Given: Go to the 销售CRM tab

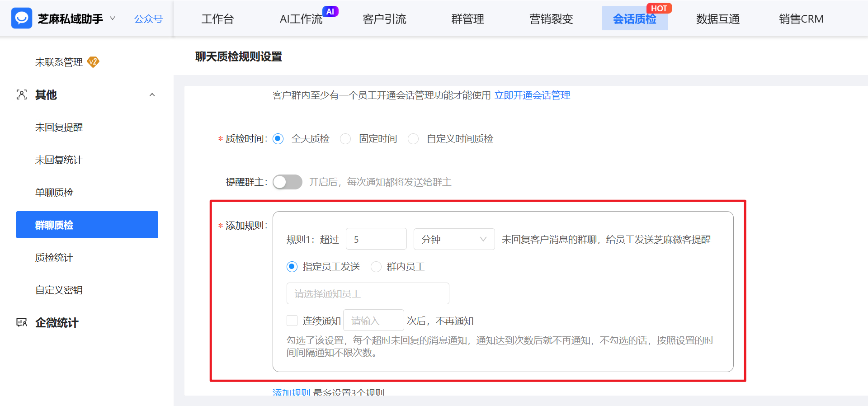Looking at the screenshot, I should coord(801,19).
